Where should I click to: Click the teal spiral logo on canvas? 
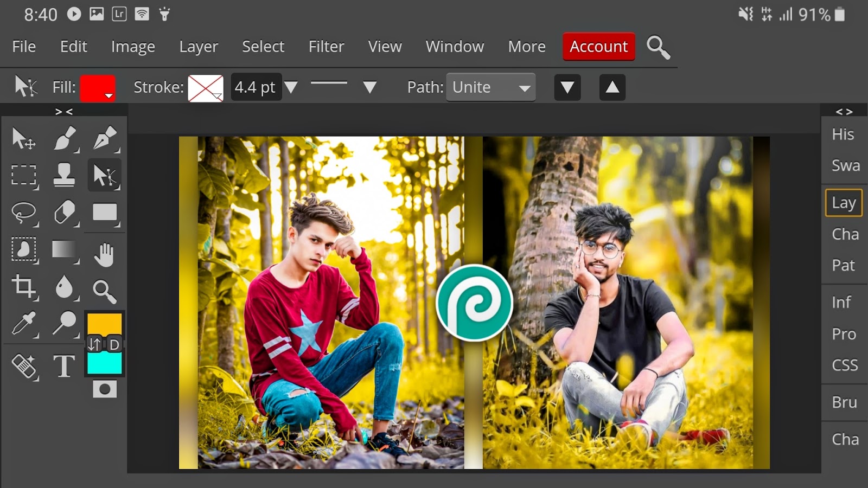(475, 303)
